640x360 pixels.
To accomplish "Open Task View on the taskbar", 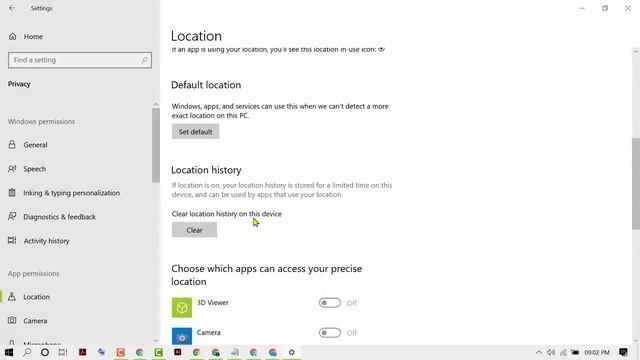I will point(63,352).
